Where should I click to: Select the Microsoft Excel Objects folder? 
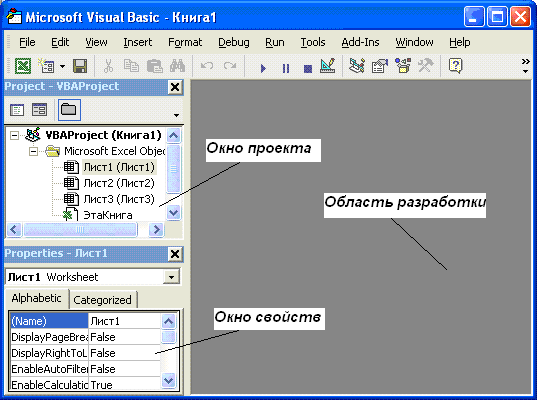pyautogui.click(x=115, y=151)
